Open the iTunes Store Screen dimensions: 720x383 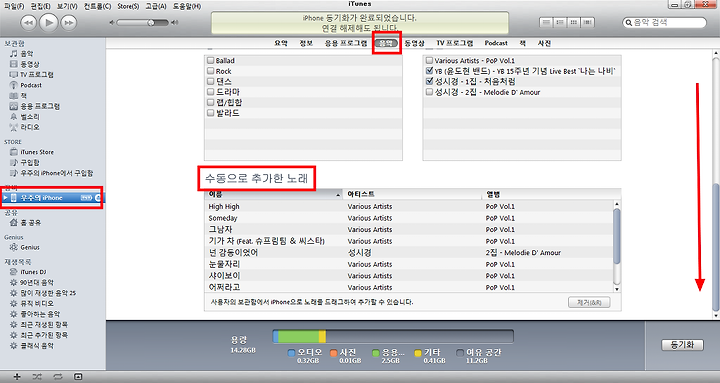click(x=32, y=152)
